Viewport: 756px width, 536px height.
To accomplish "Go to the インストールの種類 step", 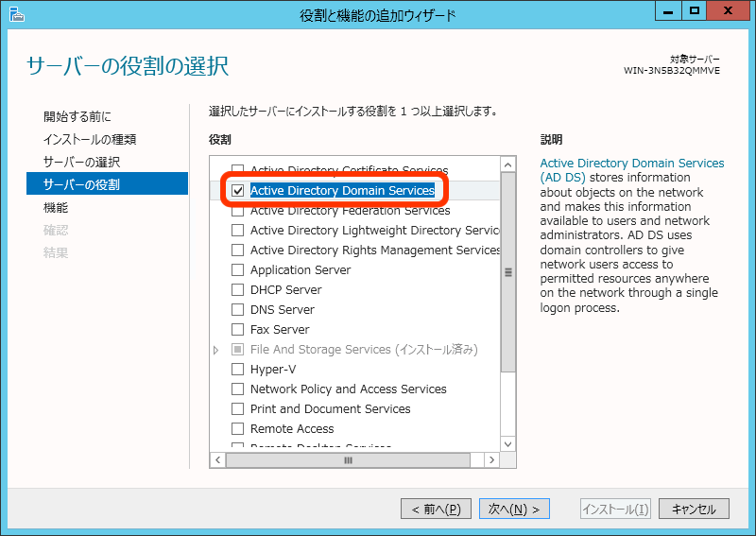I will click(90, 139).
